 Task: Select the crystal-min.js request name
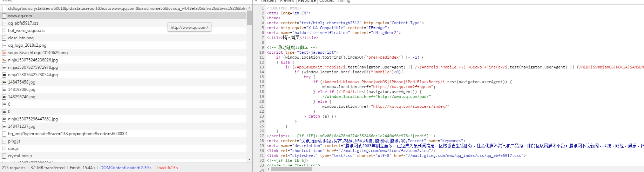point(20,156)
